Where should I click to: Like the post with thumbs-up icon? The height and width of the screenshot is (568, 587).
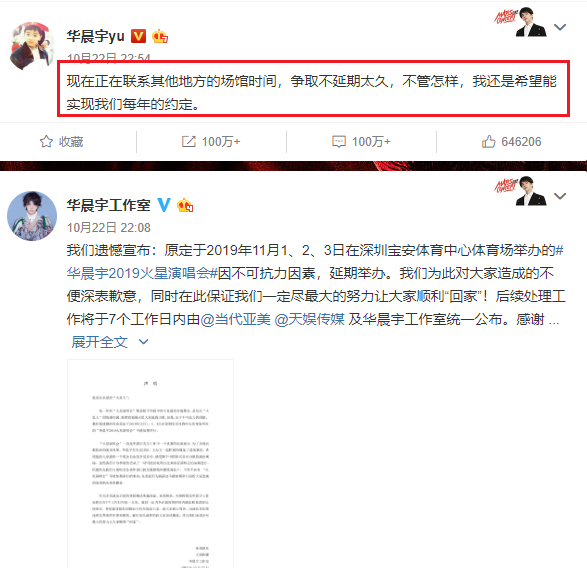coord(489,142)
